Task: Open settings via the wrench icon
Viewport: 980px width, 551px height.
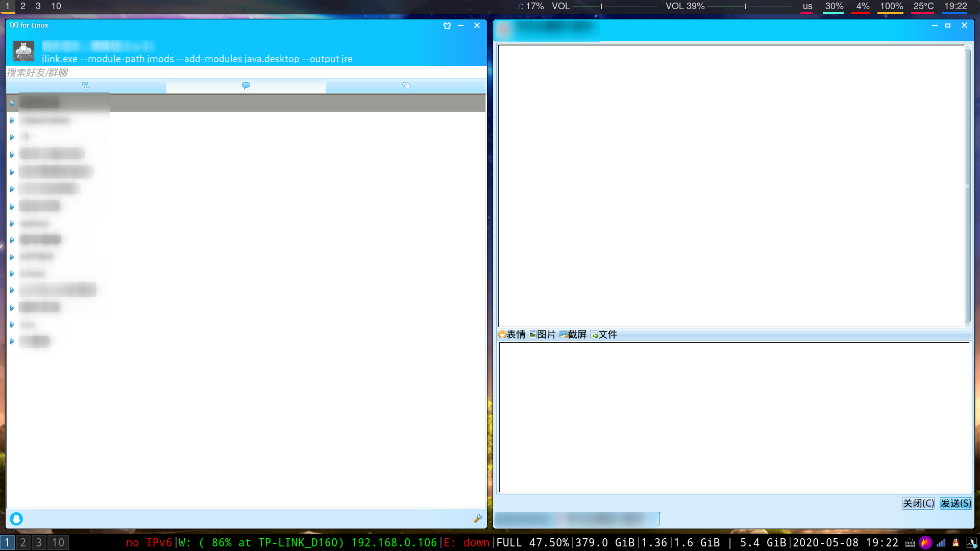Action: tap(478, 518)
